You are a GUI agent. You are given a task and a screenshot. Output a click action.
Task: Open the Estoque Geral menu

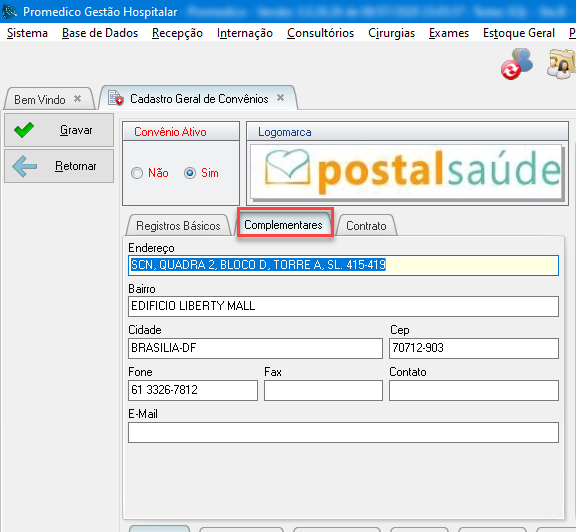click(519, 33)
